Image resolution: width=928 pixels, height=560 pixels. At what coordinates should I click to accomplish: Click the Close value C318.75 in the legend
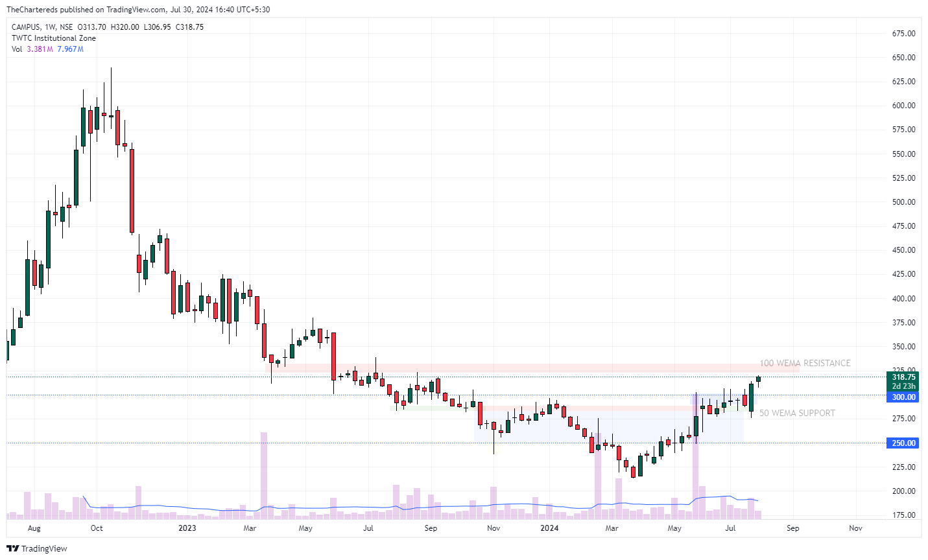pos(190,27)
